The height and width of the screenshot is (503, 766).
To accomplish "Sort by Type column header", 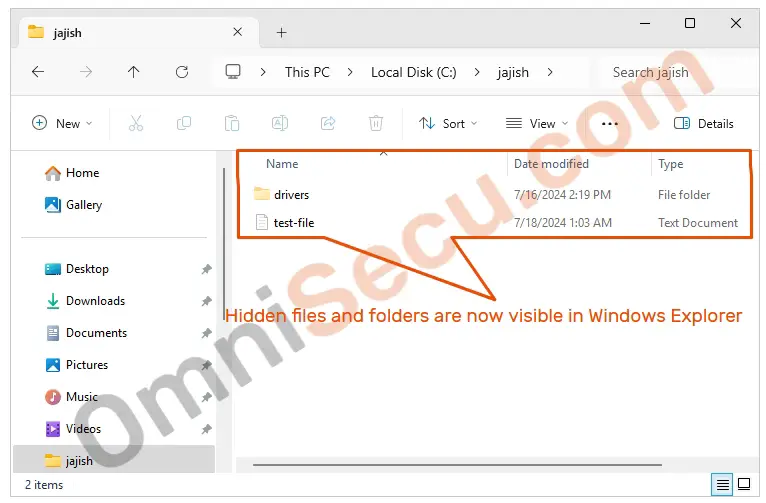I will point(670,164).
